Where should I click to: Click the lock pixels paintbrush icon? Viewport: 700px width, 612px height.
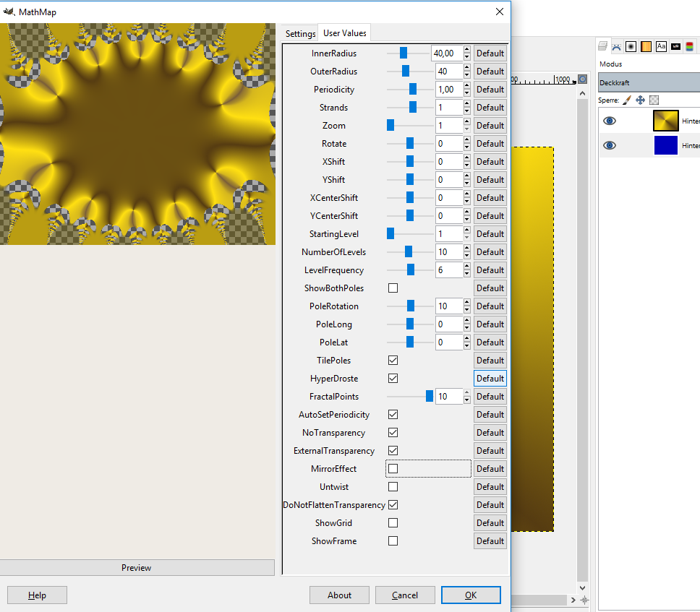pyautogui.click(x=627, y=100)
